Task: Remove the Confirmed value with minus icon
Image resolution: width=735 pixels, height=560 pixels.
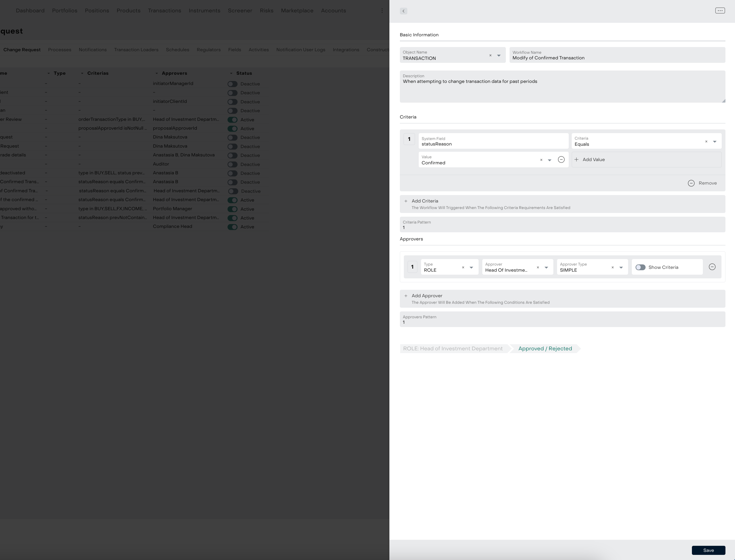Action: click(x=561, y=160)
